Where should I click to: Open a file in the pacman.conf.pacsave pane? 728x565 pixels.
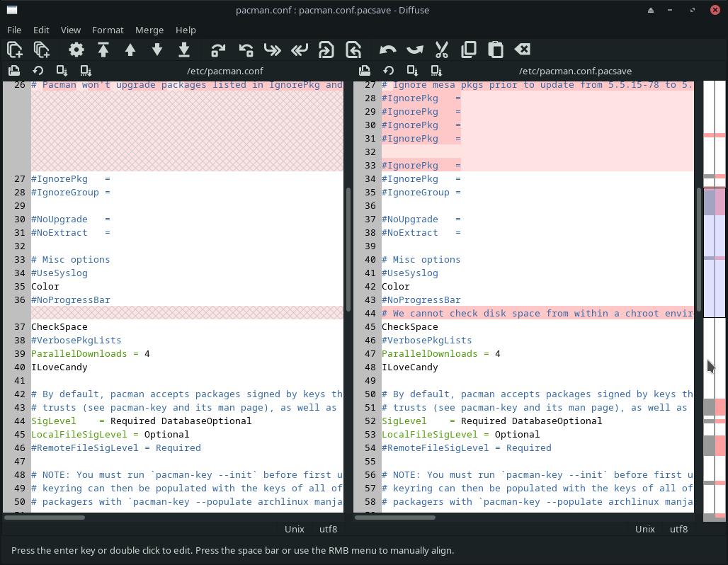tap(365, 71)
